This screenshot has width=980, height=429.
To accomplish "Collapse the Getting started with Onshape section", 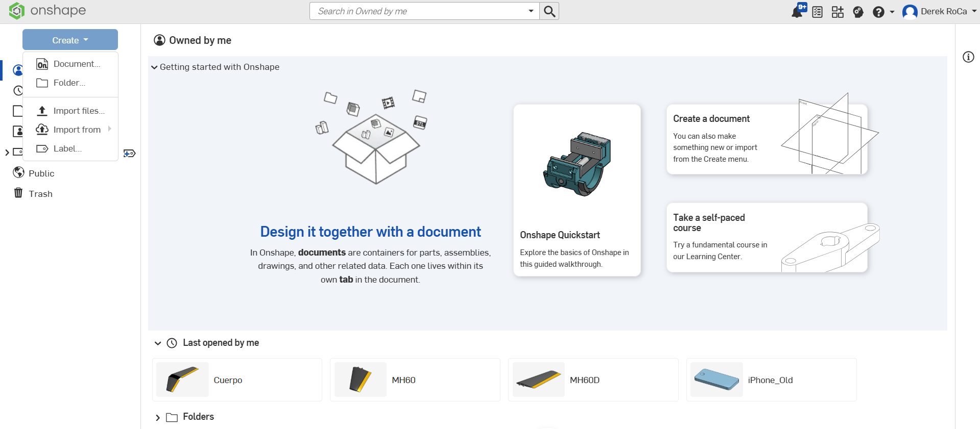I will point(154,67).
